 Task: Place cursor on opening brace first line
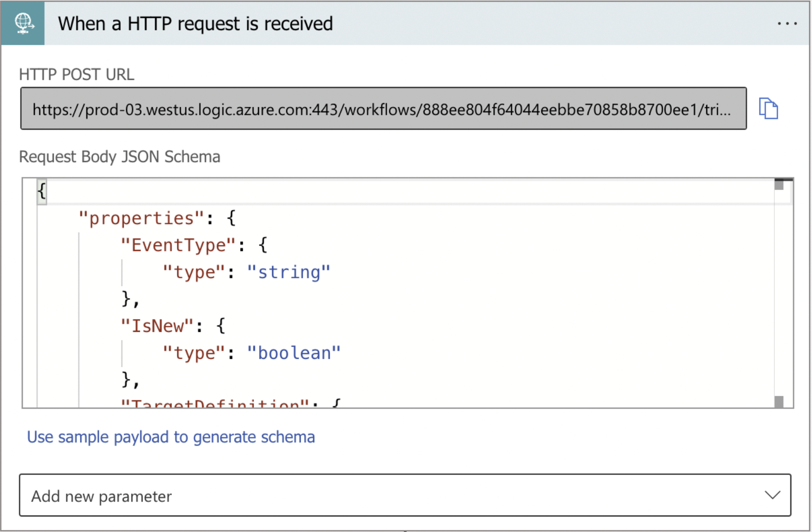tap(42, 191)
